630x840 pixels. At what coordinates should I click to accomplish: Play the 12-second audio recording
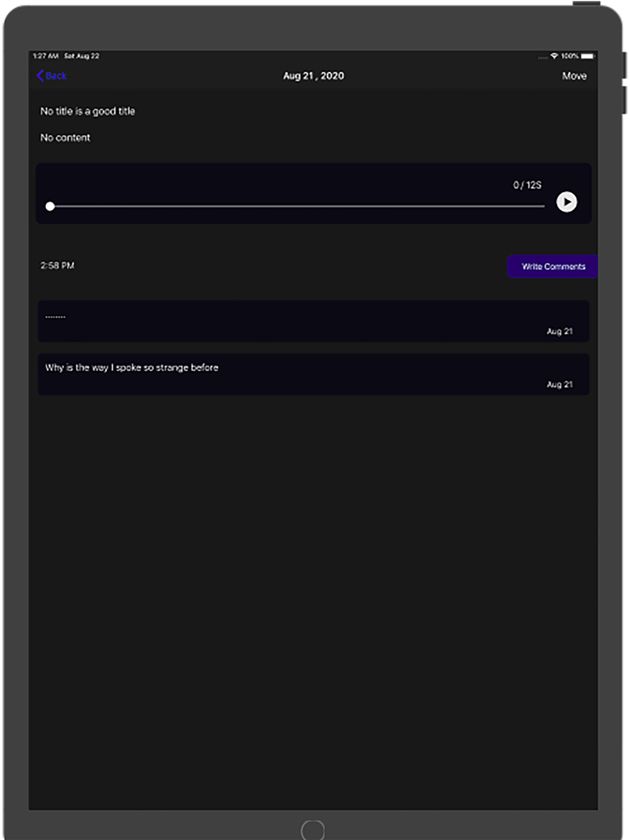pos(566,202)
